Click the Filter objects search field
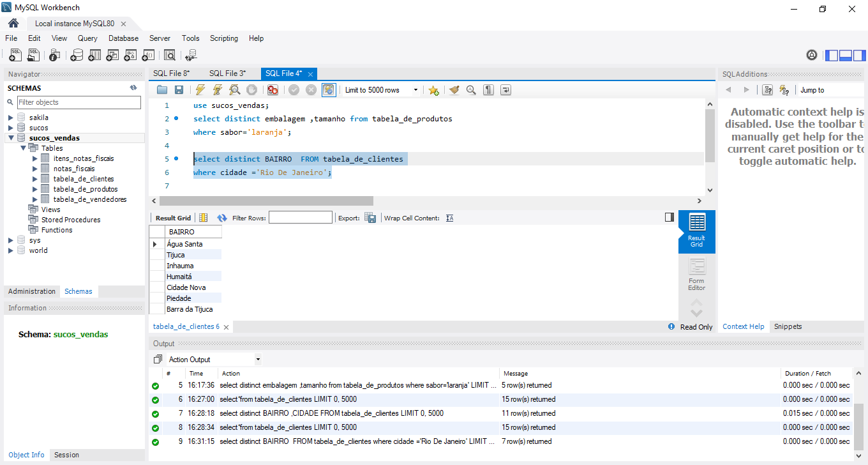The image size is (868, 465). point(79,102)
